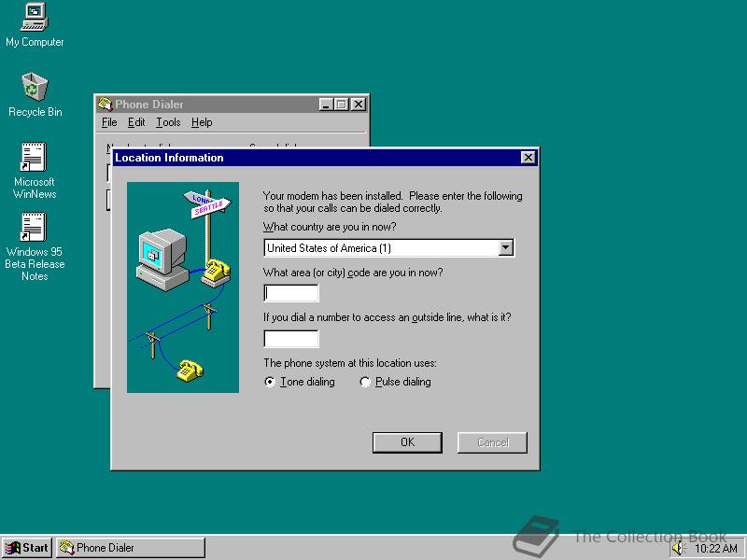Click the disabled Cancel button
Image resolution: width=747 pixels, height=560 pixels.
tap(492, 442)
